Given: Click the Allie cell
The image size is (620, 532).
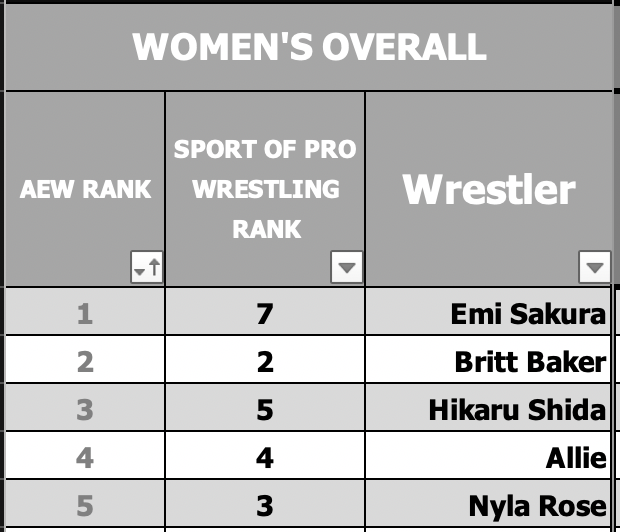Looking at the screenshot, I should click(x=488, y=456).
